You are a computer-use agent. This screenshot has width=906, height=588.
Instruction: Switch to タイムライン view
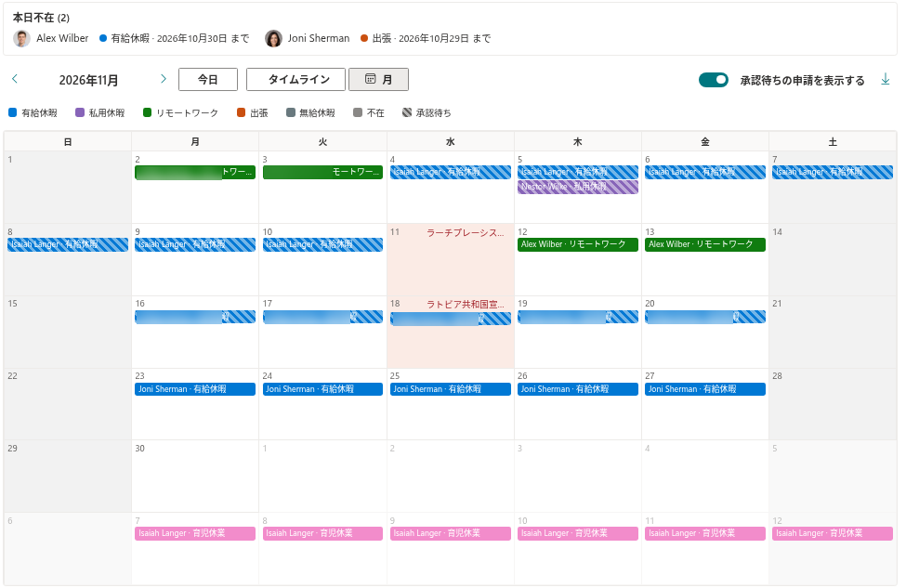[x=295, y=79]
